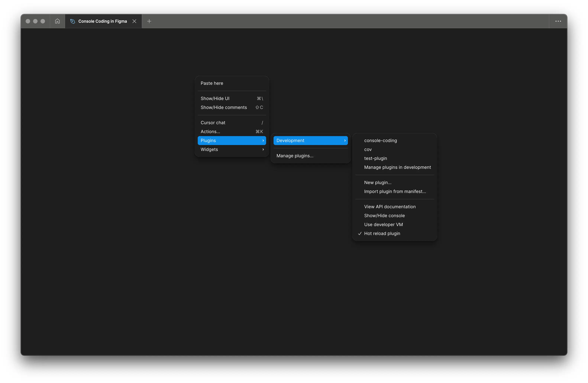Viewport: 588px width, 383px height.
Task: Run the test-plugin development plugin
Action: click(375, 158)
